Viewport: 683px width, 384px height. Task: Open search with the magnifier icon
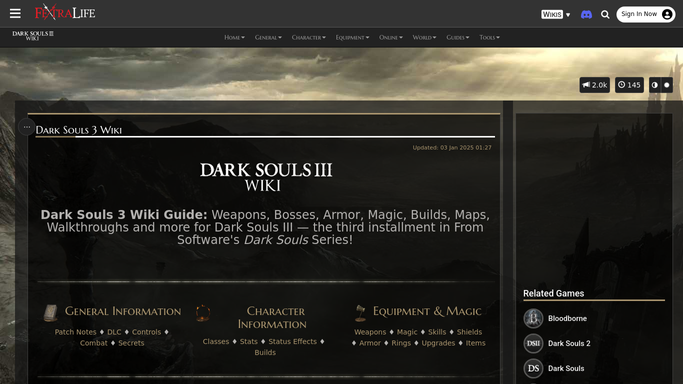(605, 15)
